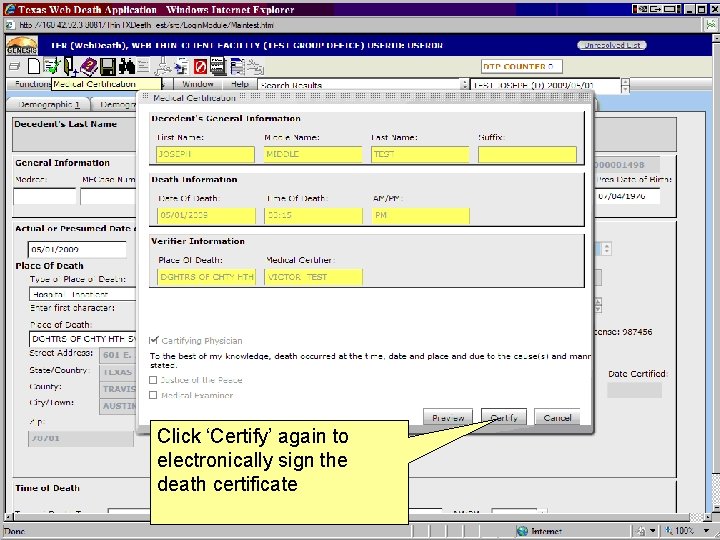
Task: Open the purple help book icon
Action: (89, 67)
